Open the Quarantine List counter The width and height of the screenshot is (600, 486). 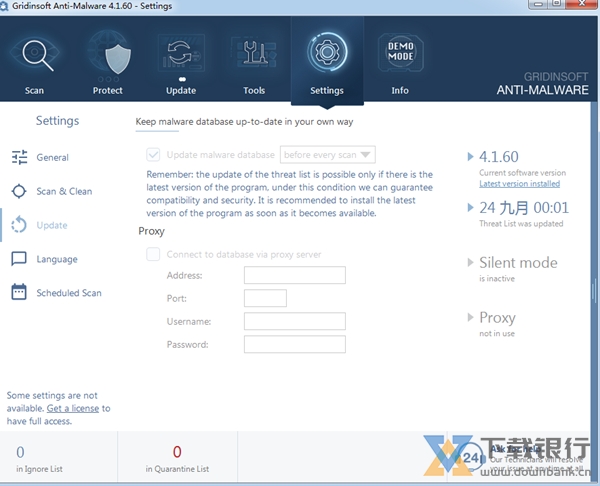[177, 458]
